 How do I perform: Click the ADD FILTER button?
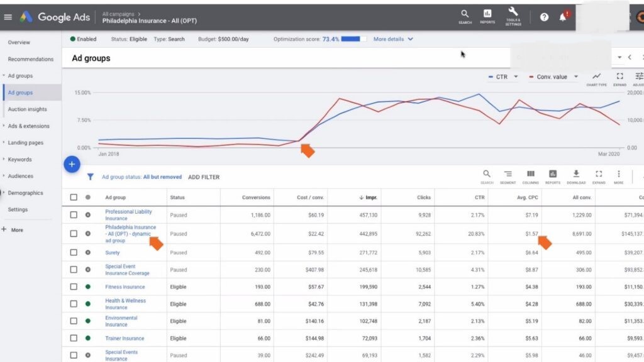(x=204, y=177)
